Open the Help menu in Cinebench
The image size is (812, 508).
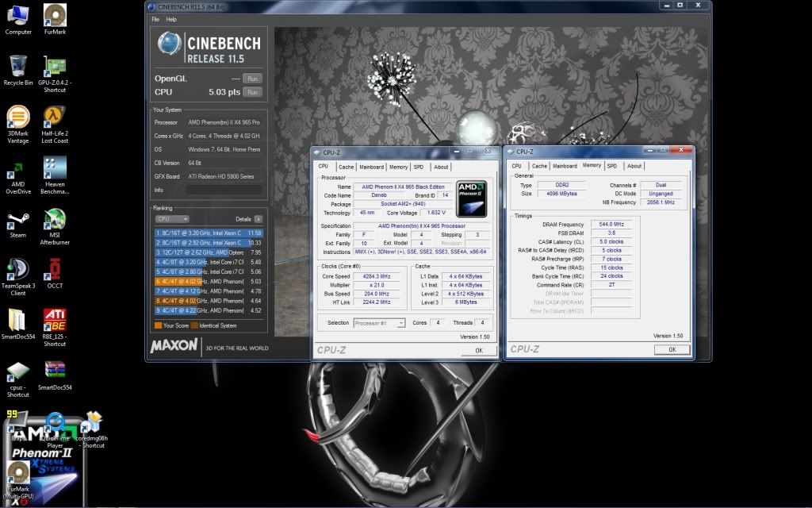click(x=171, y=19)
